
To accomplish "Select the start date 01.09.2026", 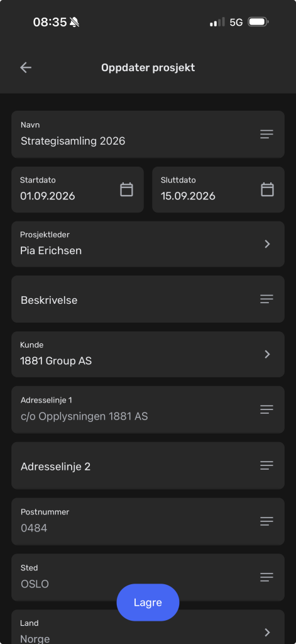I will coord(48,196).
